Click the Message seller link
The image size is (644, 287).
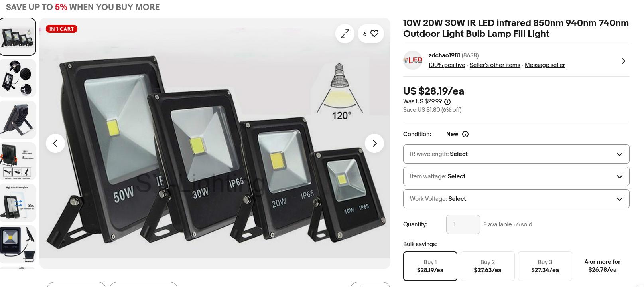(x=545, y=65)
